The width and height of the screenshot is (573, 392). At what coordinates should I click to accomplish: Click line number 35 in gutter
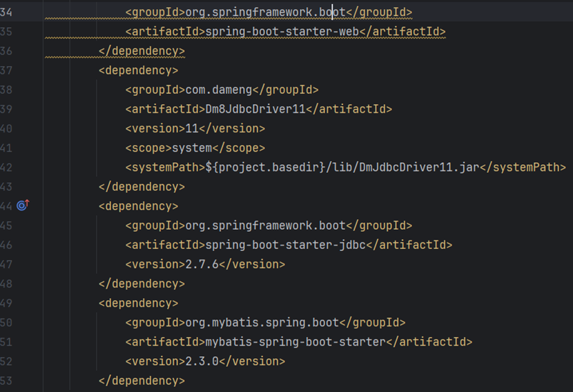6,31
